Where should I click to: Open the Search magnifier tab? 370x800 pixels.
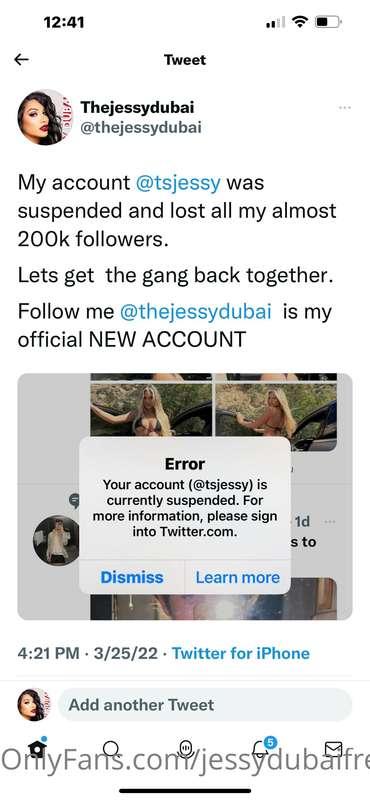tap(111, 749)
